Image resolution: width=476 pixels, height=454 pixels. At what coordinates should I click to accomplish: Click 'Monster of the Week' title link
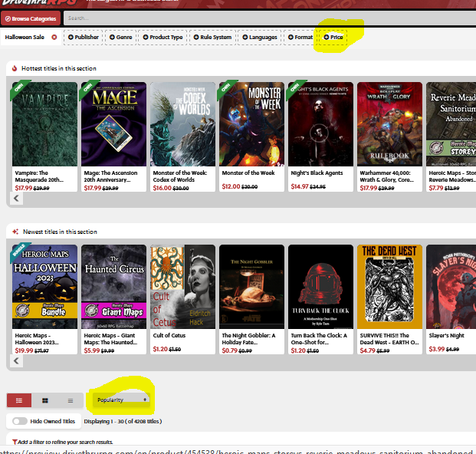click(248, 173)
